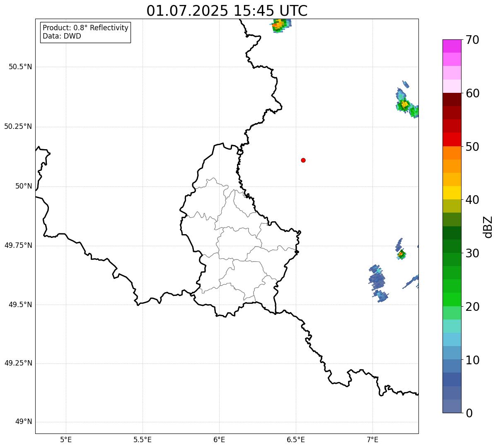Image resolution: width=498 pixels, height=448 pixels.
Task: Click the "Product: 0.8° Reflectivity" text
Action: click(x=85, y=28)
